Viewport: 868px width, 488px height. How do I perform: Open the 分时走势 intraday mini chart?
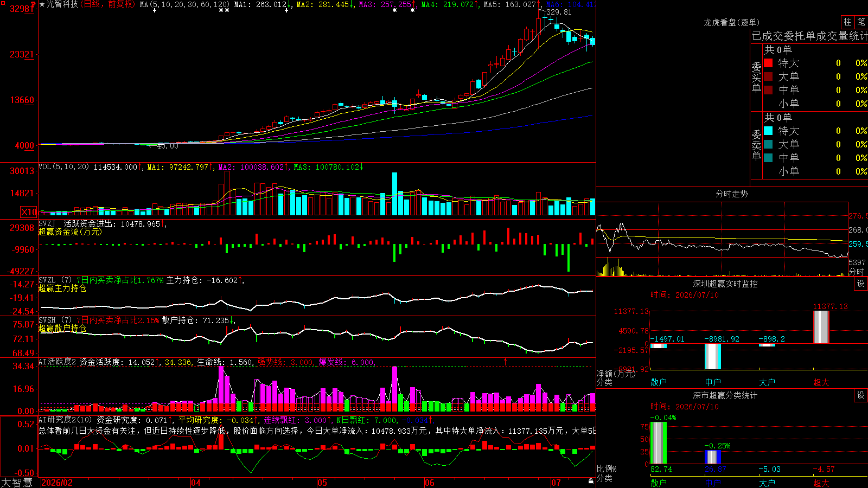pyautogui.click(x=722, y=239)
